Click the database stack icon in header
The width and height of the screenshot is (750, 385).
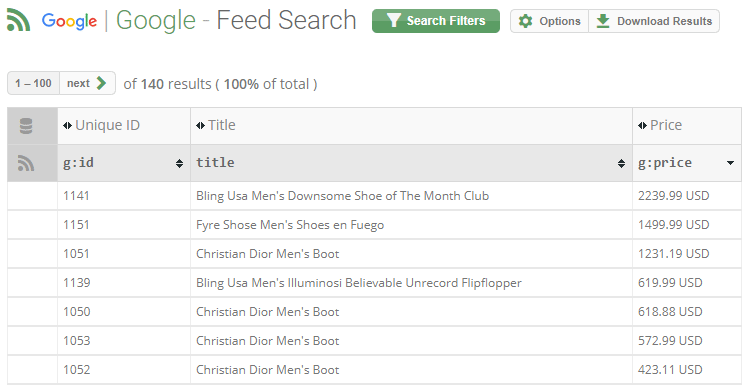pyautogui.click(x=26, y=126)
